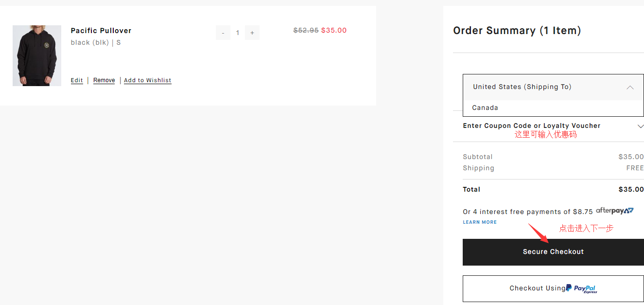Viewport: 644px width, 305px height.
Task: Collapse shipping list using the up chevron
Action: point(630,88)
